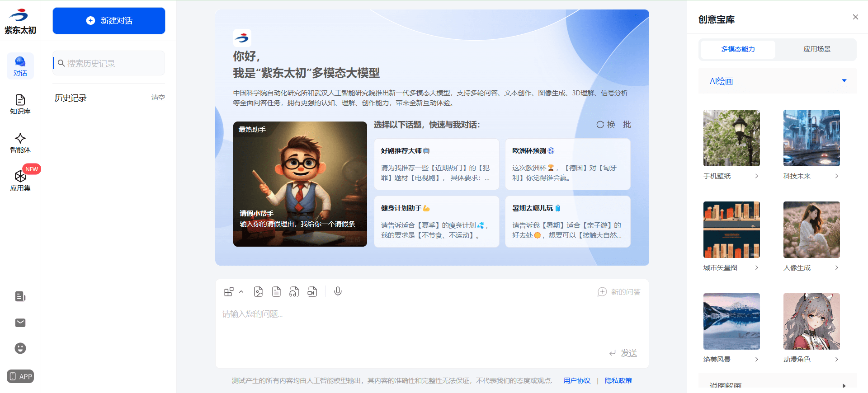Select the 欧洲杯预测 topic card
Viewport: 868px width, 393px height.
tap(567, 164)
